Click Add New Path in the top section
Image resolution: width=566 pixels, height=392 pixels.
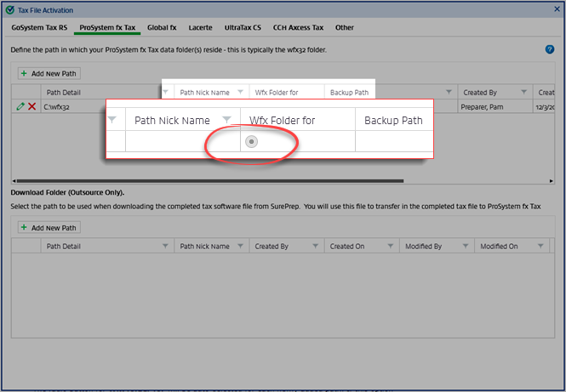pos(48,74)
